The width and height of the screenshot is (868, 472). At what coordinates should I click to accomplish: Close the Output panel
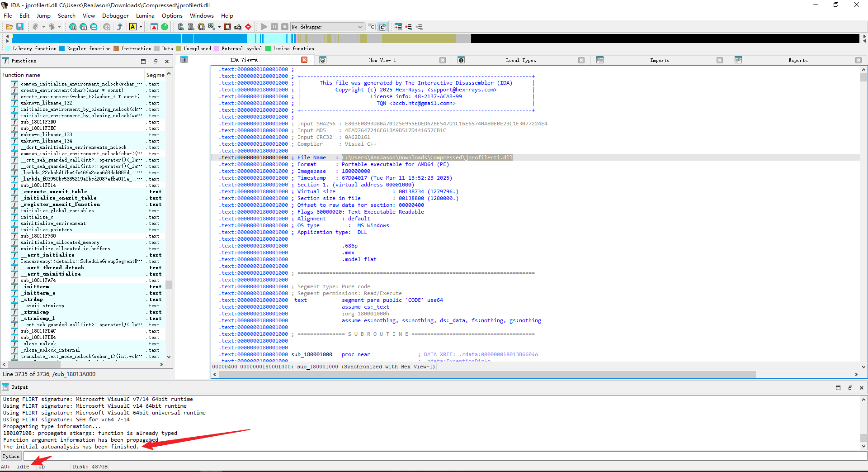coord(861,387)
